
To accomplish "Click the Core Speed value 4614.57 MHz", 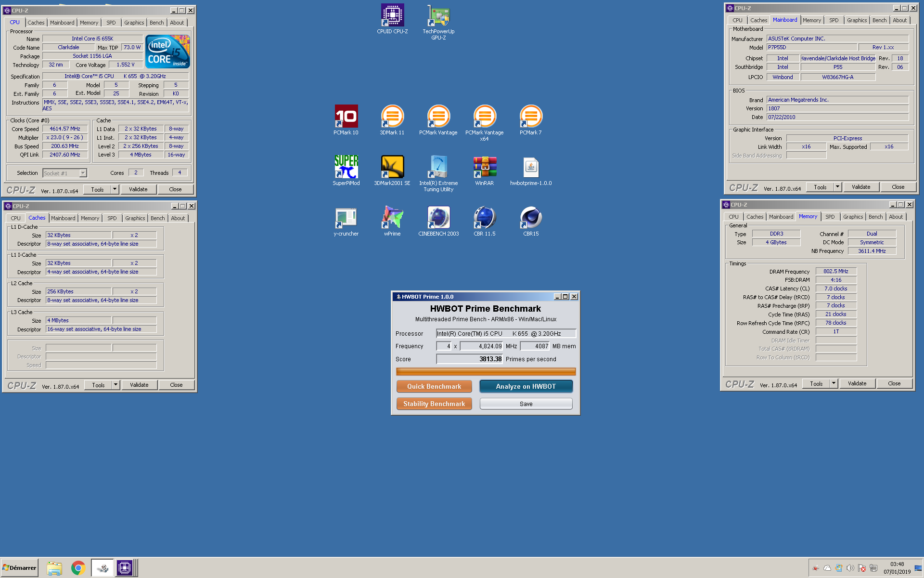I will click(65, 129).
